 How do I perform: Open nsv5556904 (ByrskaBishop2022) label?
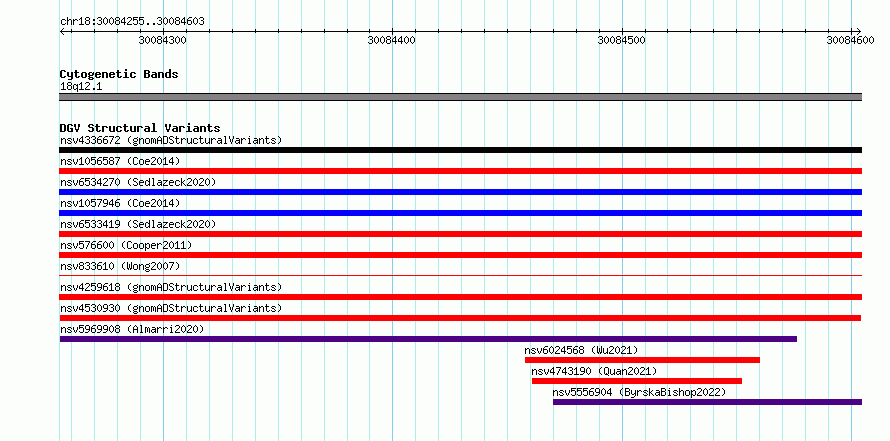tap(639, 392)
